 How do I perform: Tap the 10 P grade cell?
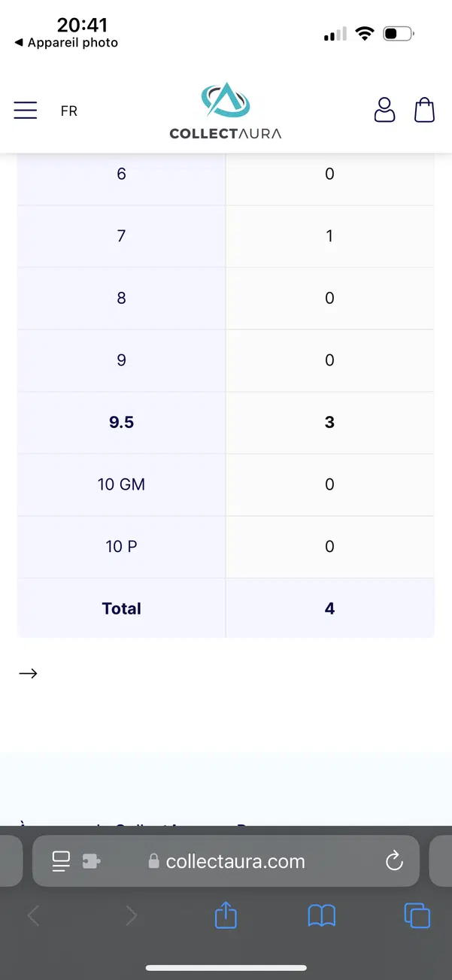121,547
